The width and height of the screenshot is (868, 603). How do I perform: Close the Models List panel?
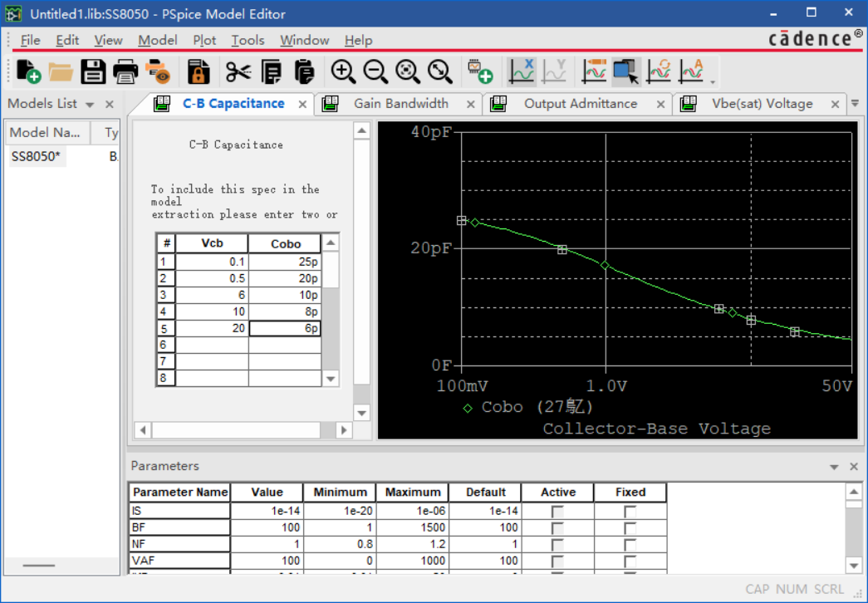point(110,104)
